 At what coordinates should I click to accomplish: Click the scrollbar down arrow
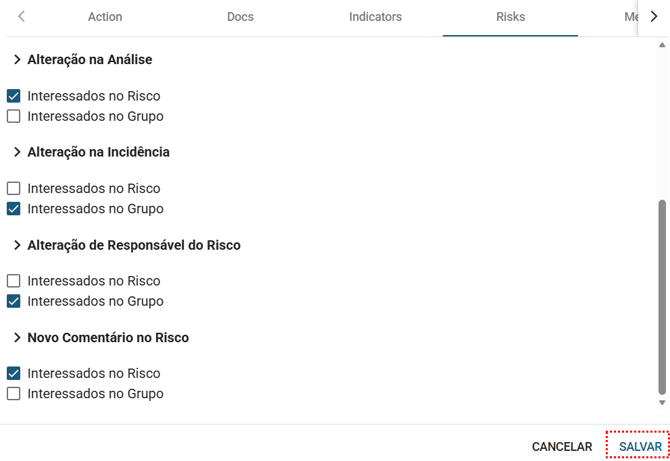(662, 403)
